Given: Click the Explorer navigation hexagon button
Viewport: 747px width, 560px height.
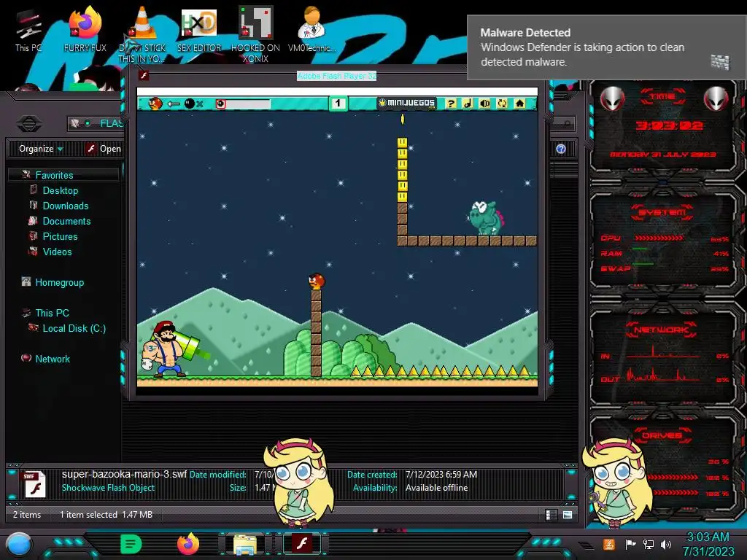Looking at the screenshot, I should click(x=29, y=124).
